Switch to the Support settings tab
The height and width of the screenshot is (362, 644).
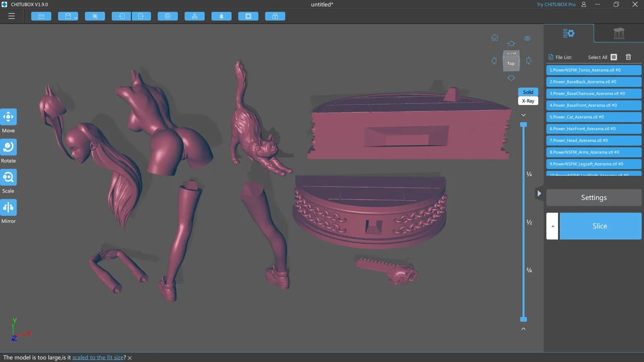click(x=619, y=33)
